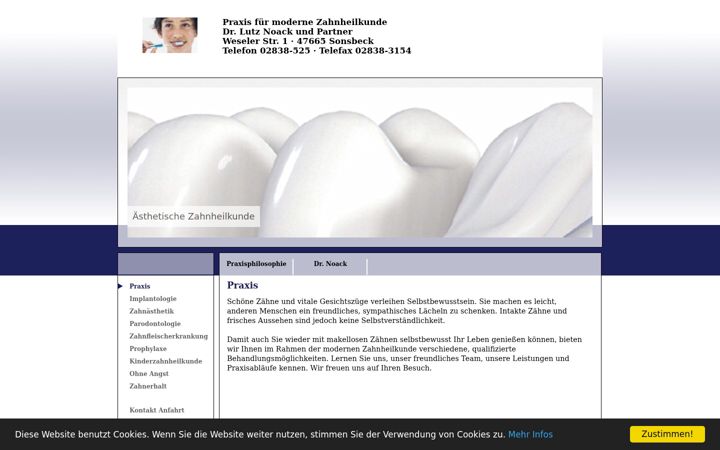
Task: Select the Ohne Angst link
Action: tap(149, 374)
